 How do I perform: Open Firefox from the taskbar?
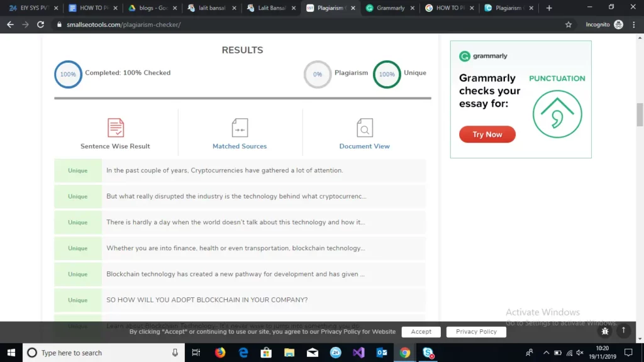click(220, 353)
